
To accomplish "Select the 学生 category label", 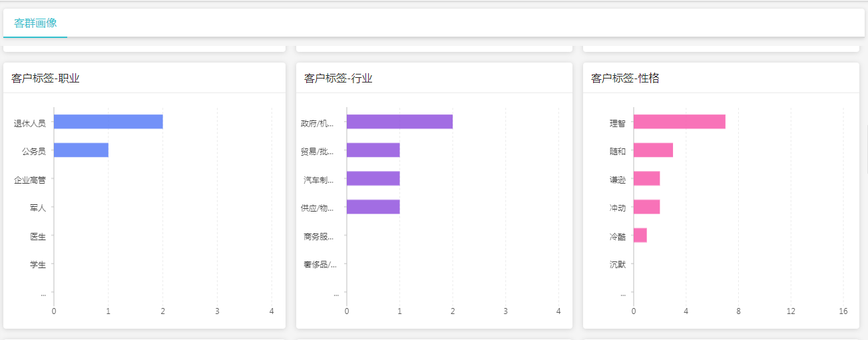I will [x=37, y=265].
